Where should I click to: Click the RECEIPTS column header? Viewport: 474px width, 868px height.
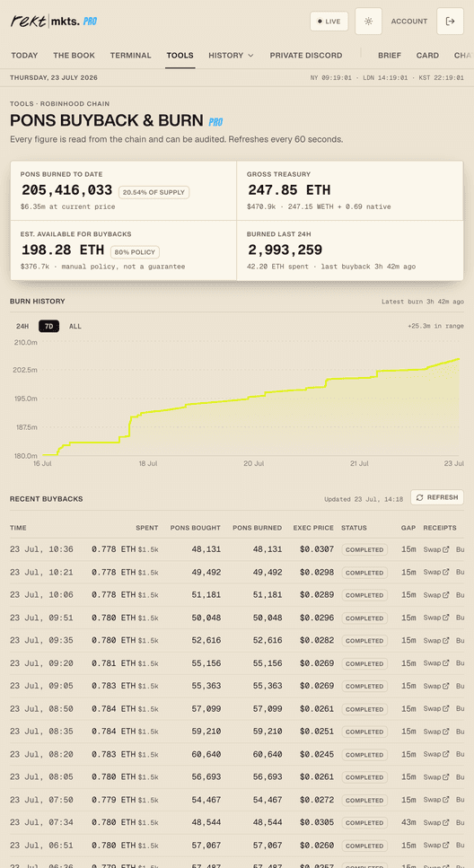[440, 528]
